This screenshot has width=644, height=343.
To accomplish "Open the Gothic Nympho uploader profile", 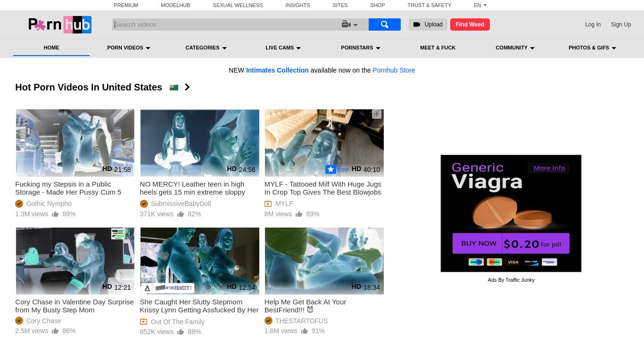I will [x=49, y=204].
